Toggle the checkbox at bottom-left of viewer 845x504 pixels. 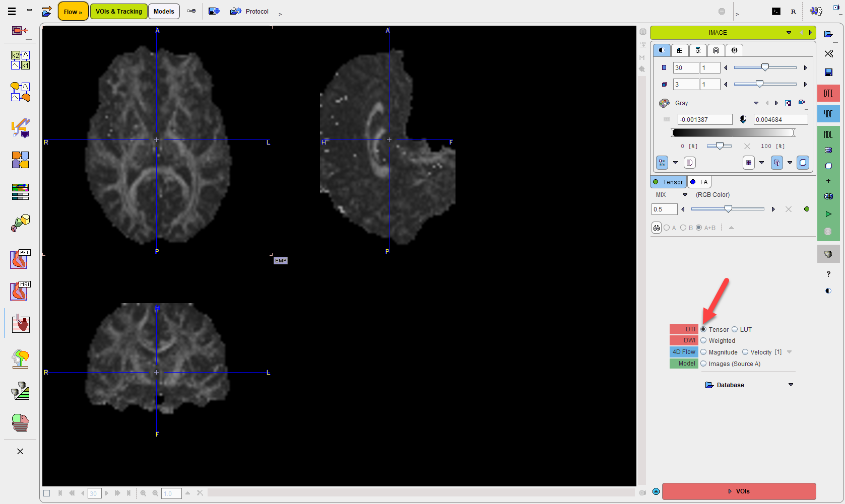(47, 493)
